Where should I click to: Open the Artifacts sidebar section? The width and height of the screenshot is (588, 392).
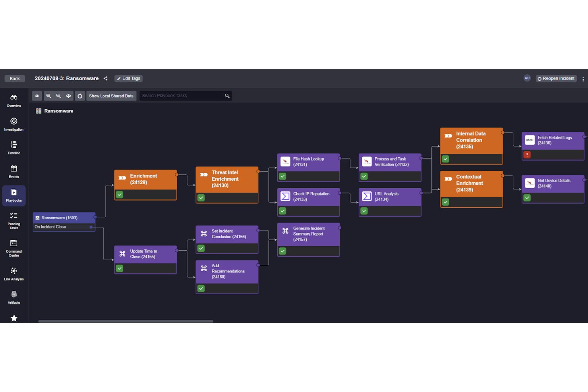point(14,297)
